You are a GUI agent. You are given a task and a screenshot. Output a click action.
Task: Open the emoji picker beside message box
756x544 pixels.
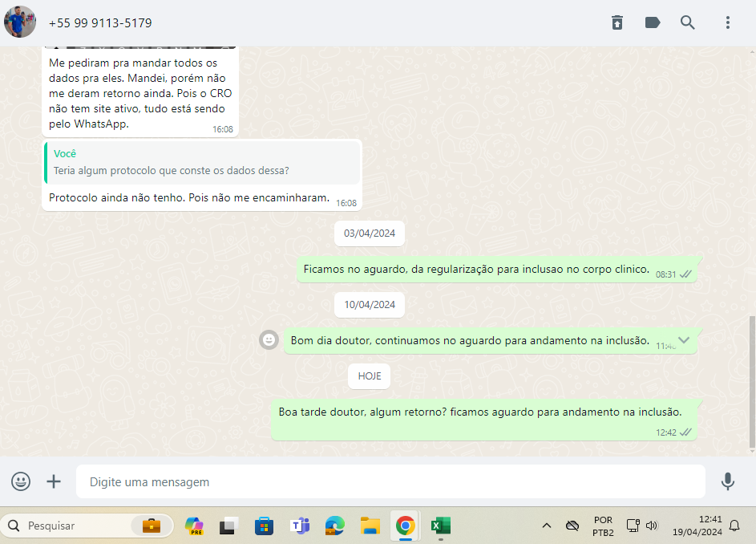tap(21, 481)
